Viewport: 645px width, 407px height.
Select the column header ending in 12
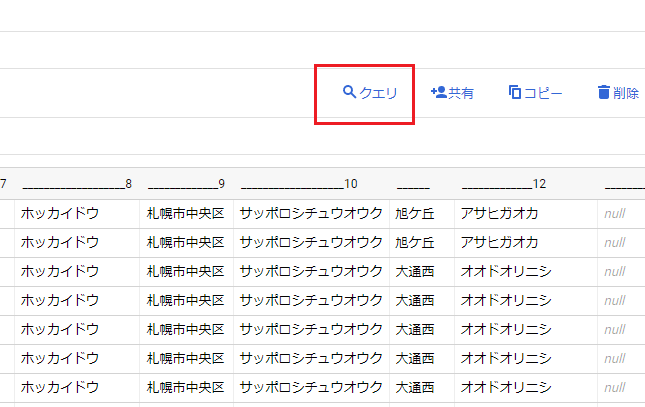504,183
